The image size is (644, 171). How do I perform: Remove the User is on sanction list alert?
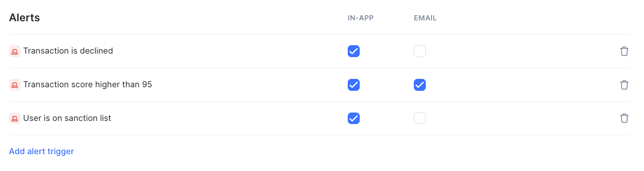coord(624,118)
